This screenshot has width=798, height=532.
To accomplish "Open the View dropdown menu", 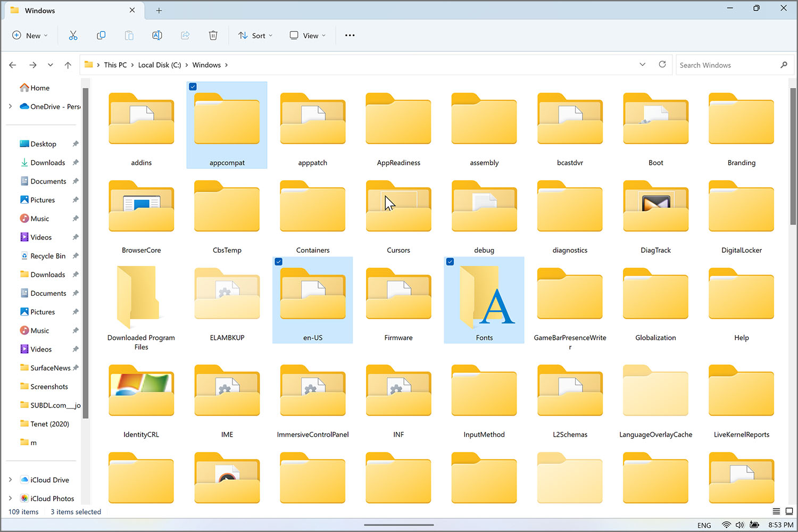I will (x=307, y=36).
